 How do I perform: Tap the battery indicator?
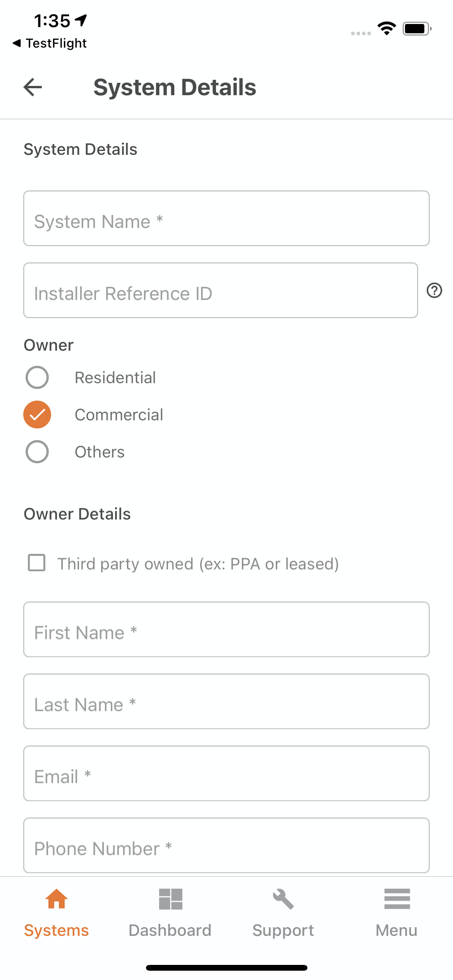click(416, 28)
